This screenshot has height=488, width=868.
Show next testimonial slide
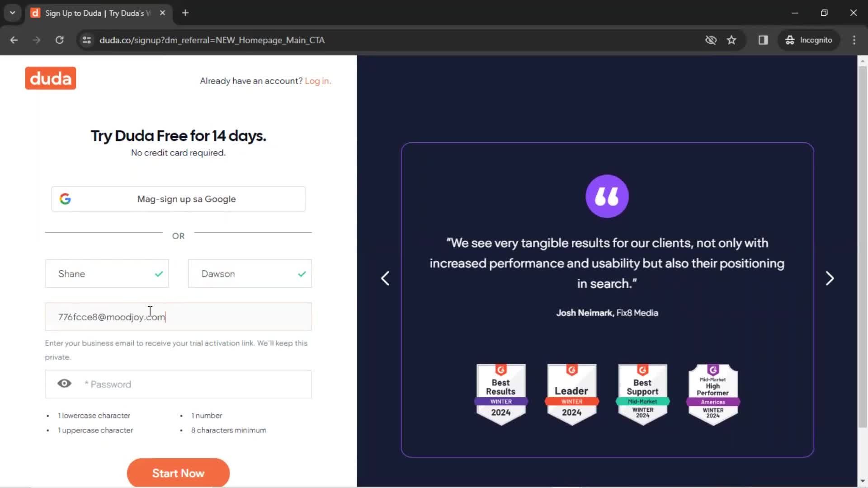point(830,278)
